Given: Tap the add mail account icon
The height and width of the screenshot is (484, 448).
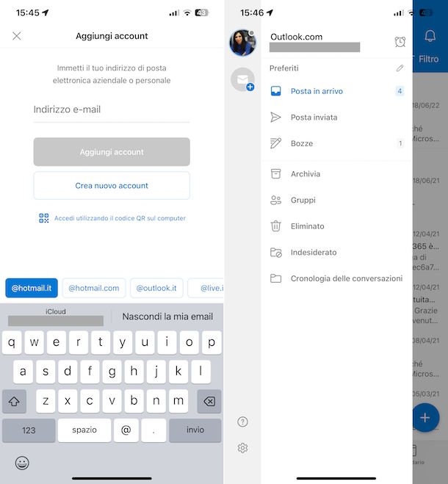Looking at the screenshot, I should pos(242,79).
